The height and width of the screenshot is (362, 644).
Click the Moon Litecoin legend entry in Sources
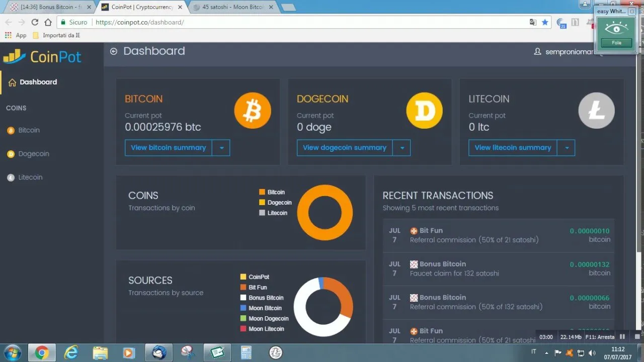[262, 329]
